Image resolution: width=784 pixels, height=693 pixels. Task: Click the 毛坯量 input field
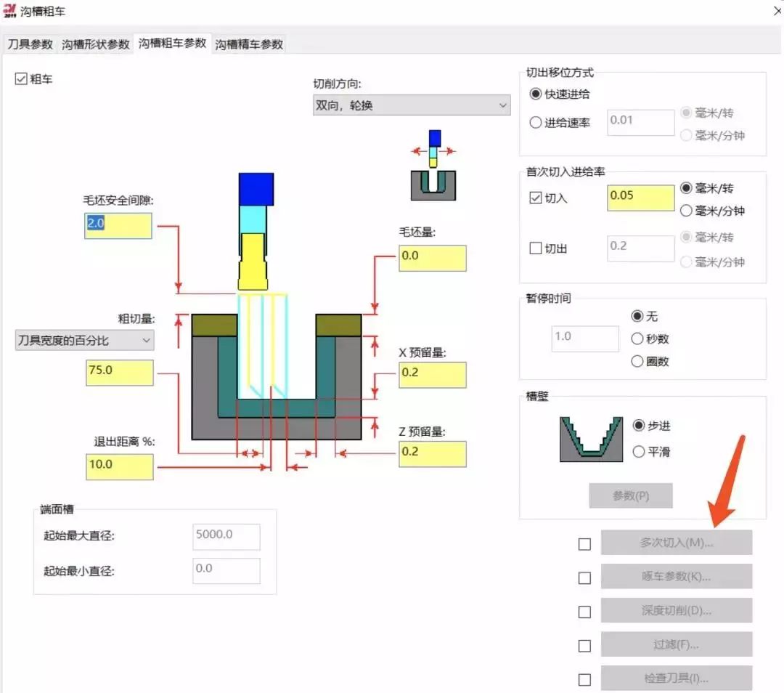pyautogui.click(x=433, y=258)
